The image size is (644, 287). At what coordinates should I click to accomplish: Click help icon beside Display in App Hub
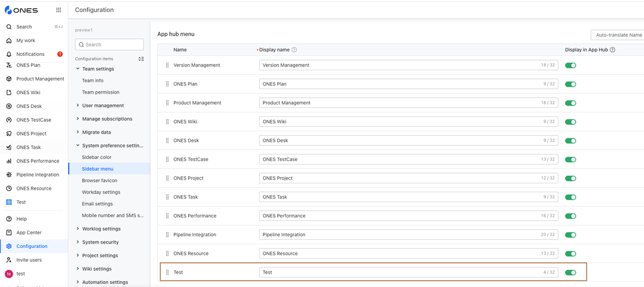(x=613, y=50)
